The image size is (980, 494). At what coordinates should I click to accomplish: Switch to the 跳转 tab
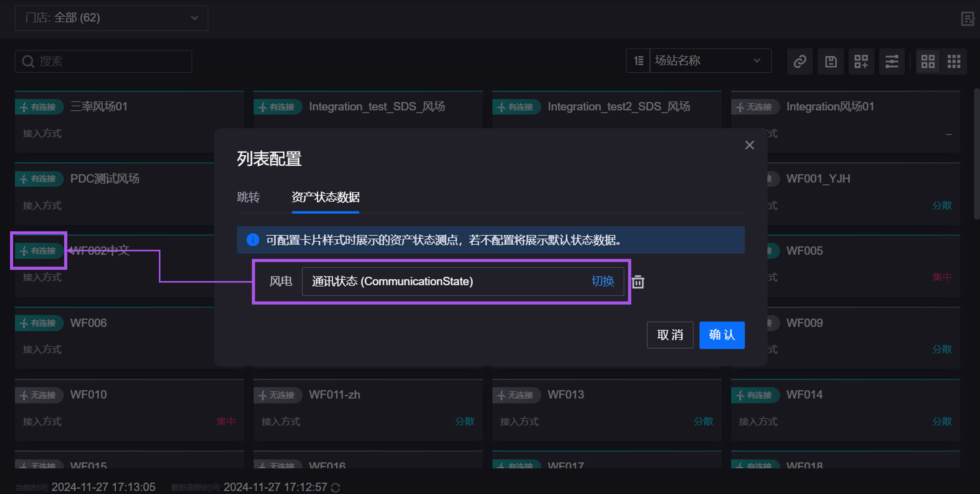click(x=248, y=197)
